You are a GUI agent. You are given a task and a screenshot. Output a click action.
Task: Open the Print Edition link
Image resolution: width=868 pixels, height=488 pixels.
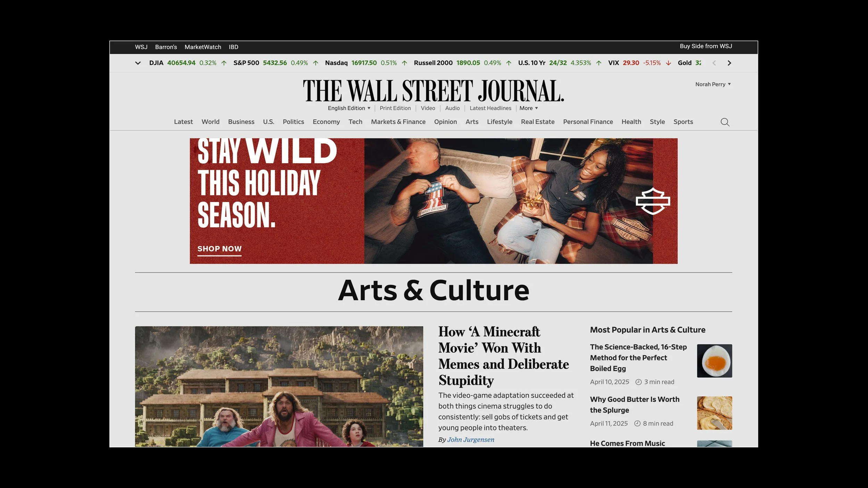(395, 108)
